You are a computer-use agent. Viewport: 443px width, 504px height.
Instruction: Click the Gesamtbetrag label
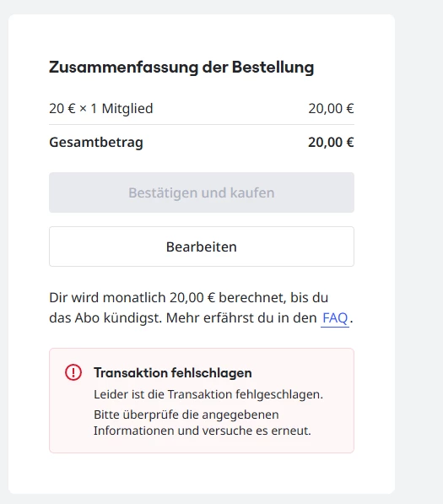[x=96, y=143]
